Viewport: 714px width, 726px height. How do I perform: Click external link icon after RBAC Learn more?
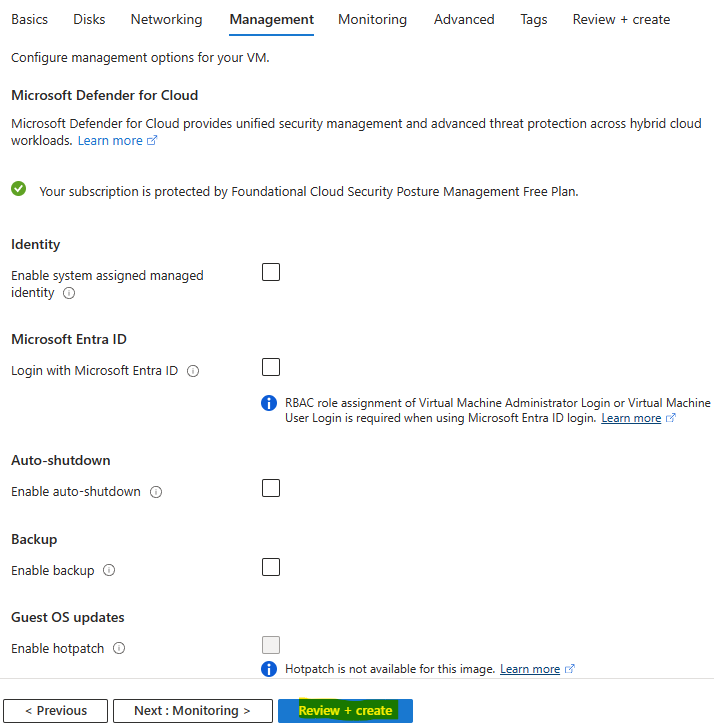(670, 418)
